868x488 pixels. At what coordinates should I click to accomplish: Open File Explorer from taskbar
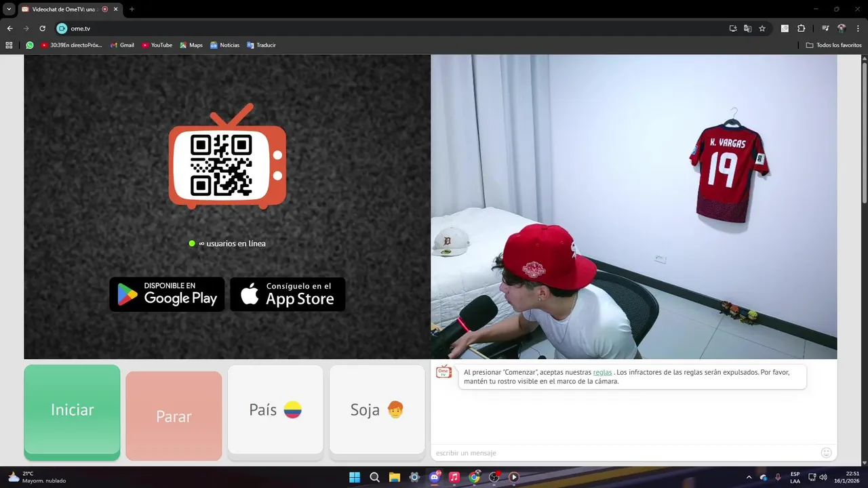pyautogui.click(x=395, y=477)
